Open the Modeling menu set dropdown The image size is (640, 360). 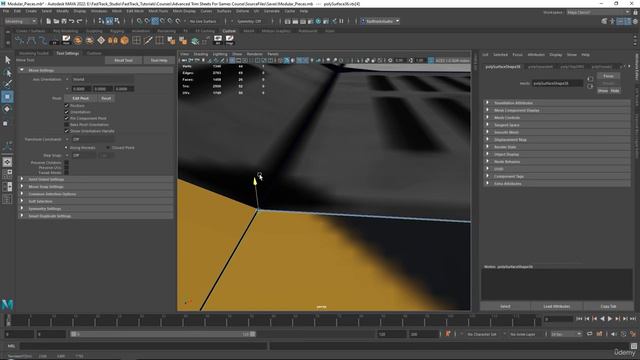pyautogui.click(x=20, y=21)
